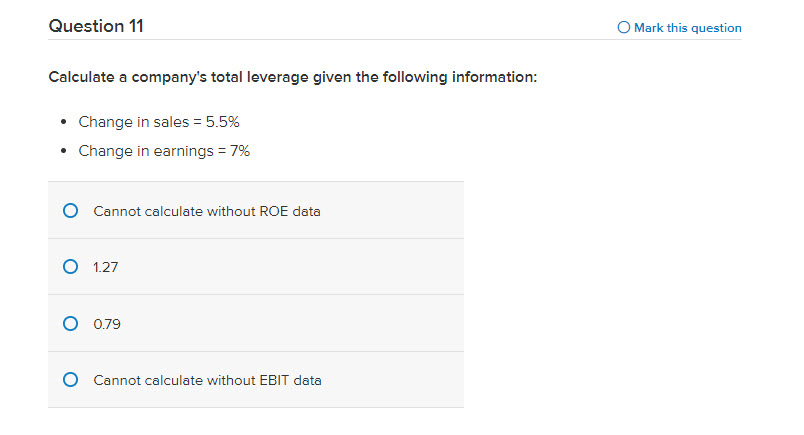Select the "Cannot calculate without ROE data" radio button
Screen dimensions: 804x435
coord(70,210)
